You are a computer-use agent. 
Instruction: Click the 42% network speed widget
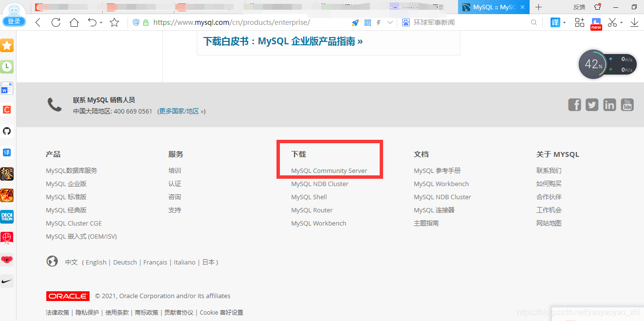[607, 64]
